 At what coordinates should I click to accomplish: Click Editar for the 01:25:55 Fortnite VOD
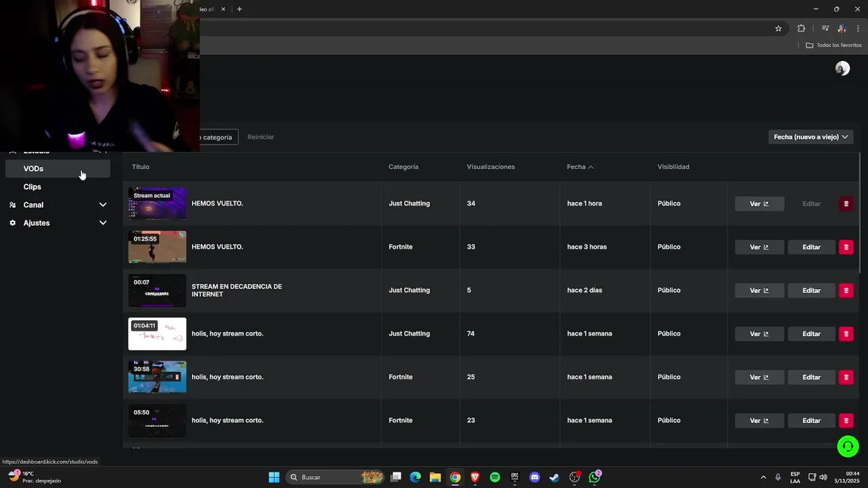click(x=812, y=247)
